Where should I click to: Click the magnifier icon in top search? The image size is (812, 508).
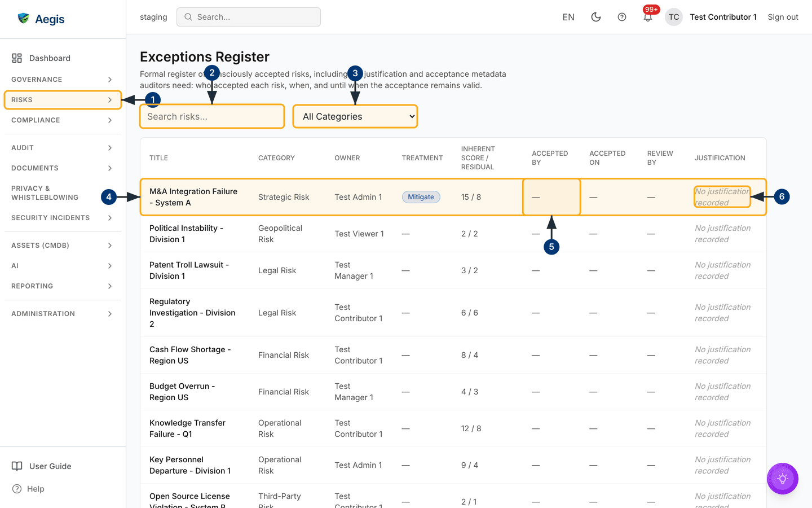click(x=188, y=17)
